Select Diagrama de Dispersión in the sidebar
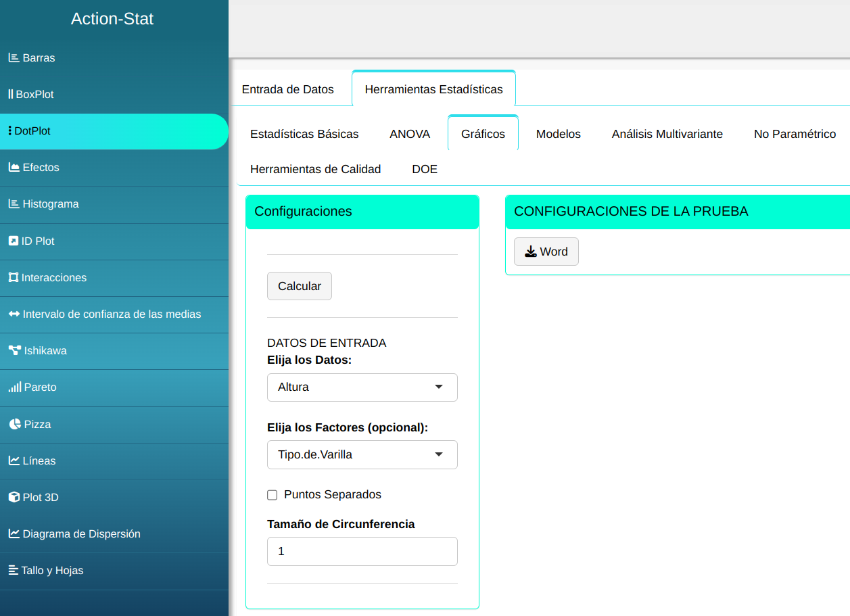850x616 pixels. click(x=81, y=534)
